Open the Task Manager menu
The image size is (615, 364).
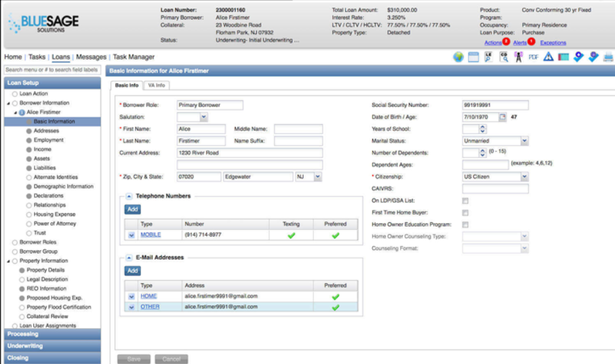(x=134, y=57)
